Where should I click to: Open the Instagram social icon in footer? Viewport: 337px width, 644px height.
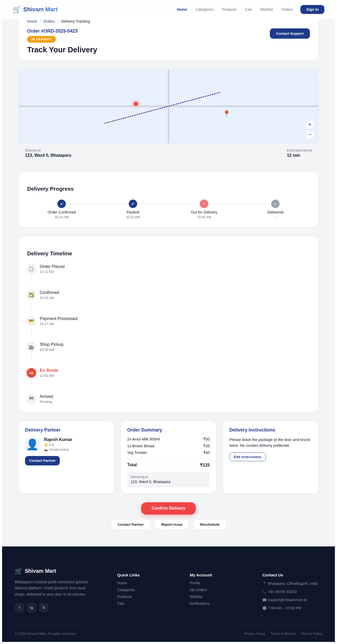pyautogui.click(x=32, y=608)
